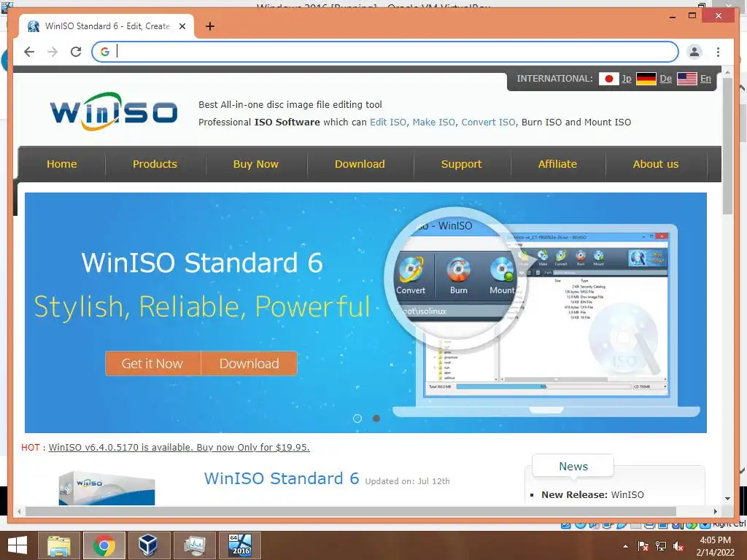747x560 pixels.
Task: Go back using the browser back arrow
Action: click(x=29, y=52)
